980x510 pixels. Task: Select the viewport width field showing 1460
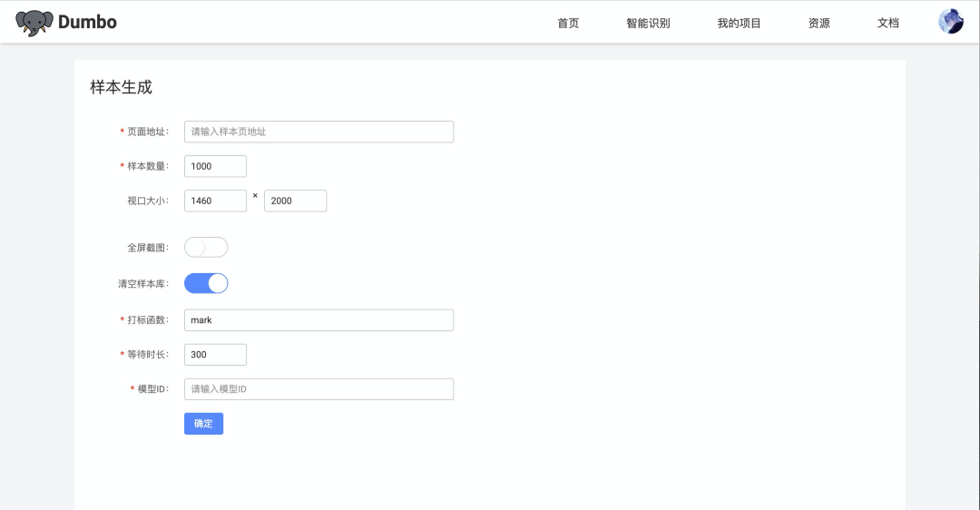(215, 201)
